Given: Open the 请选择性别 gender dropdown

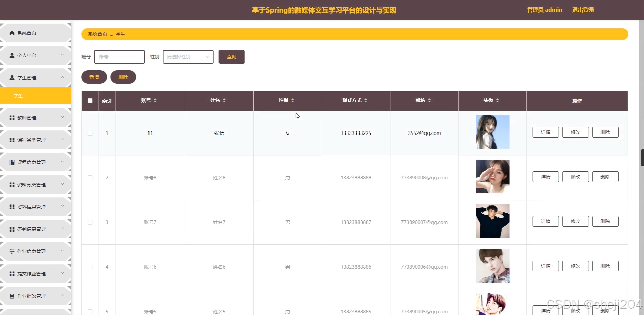Looking at the screenshot, I should coord(188,56).
